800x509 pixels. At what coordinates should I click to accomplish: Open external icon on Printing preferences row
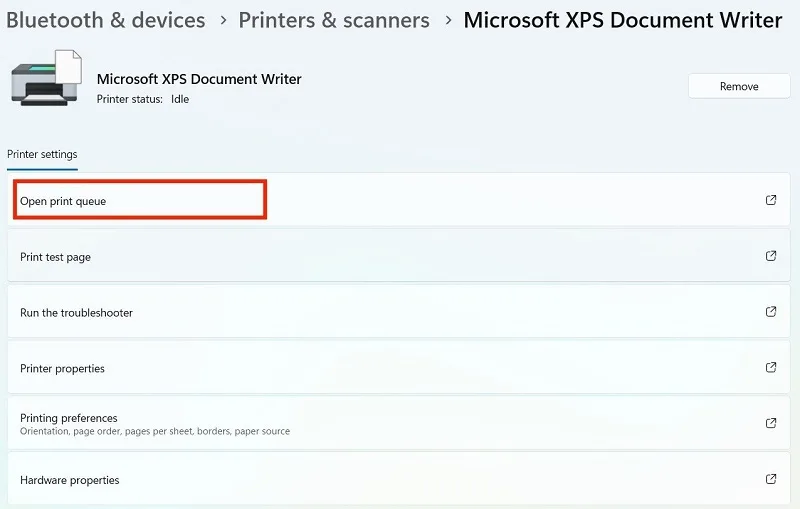click(771, 423)
